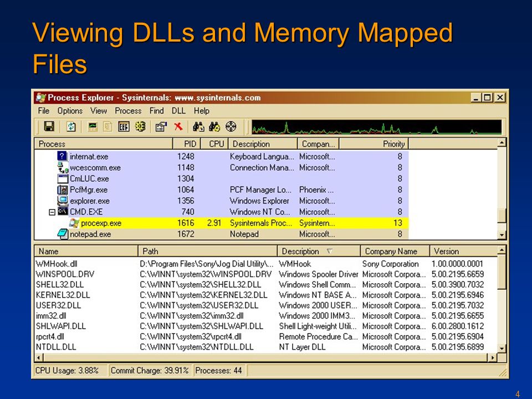Select NTDLL.DLL in the DLL list

tap(56, 347)
